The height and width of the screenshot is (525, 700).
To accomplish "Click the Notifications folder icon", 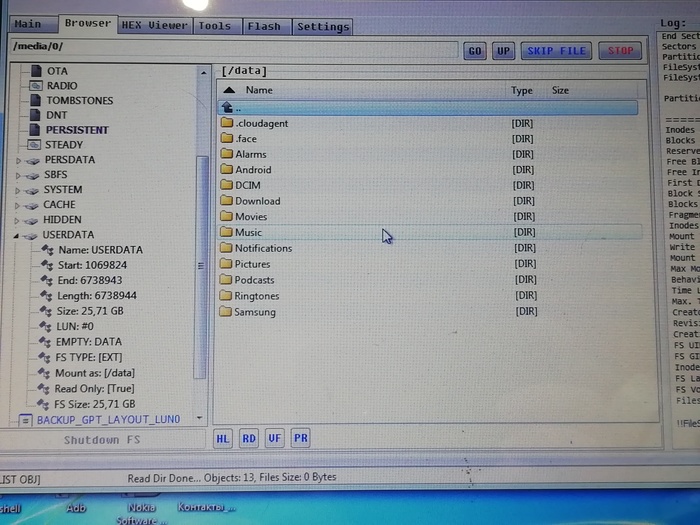I will point(226,248).
